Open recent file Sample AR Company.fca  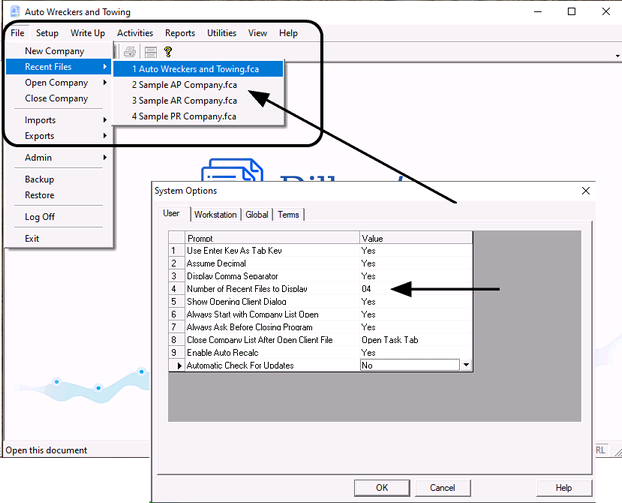[198, 101]
